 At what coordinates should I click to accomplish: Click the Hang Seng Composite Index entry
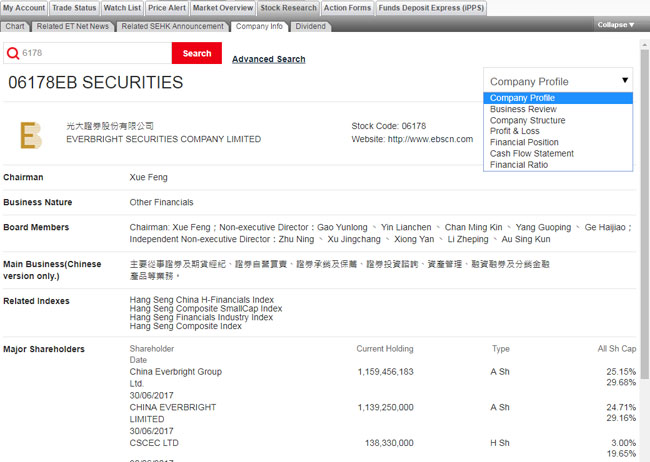(x=185, y=326)
